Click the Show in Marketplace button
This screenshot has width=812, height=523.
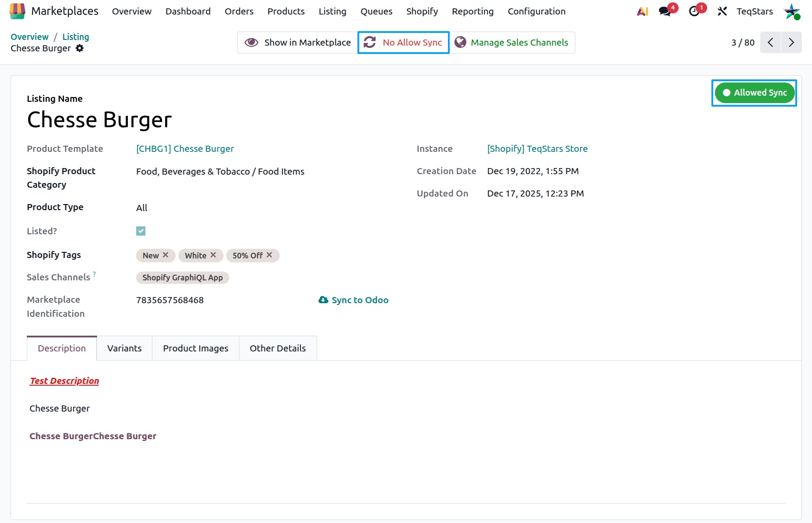[298, 43]
